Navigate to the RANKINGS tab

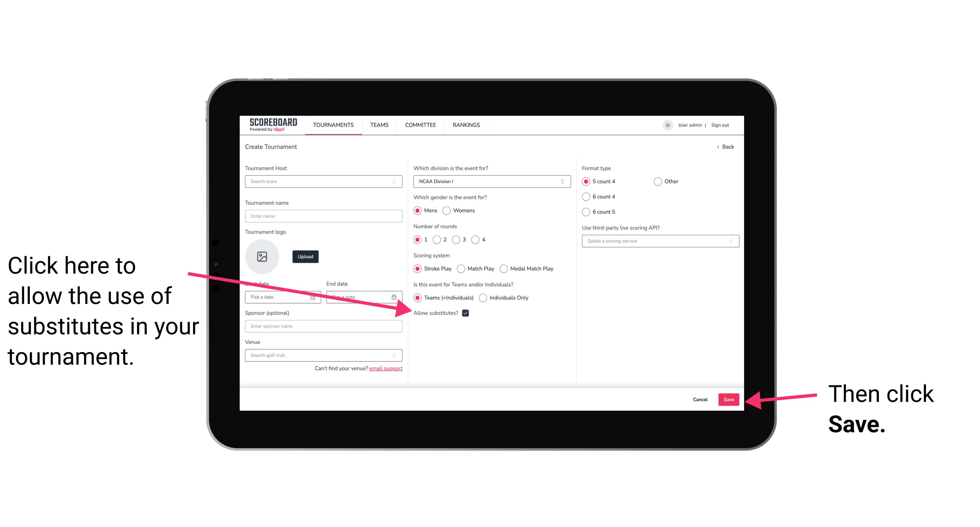pyautogui.click(x=466, y=125)
